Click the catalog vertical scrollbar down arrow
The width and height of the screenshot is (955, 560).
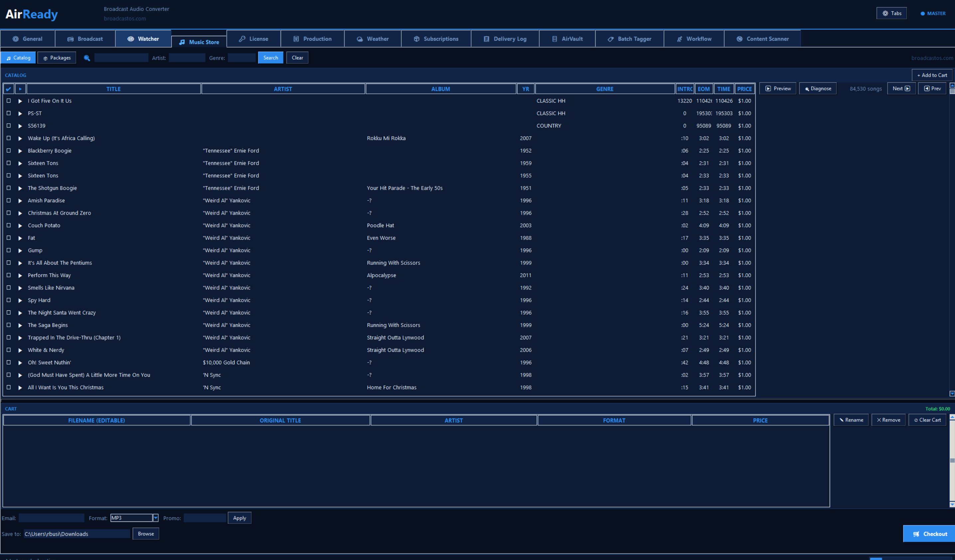[x=952, y=394]
